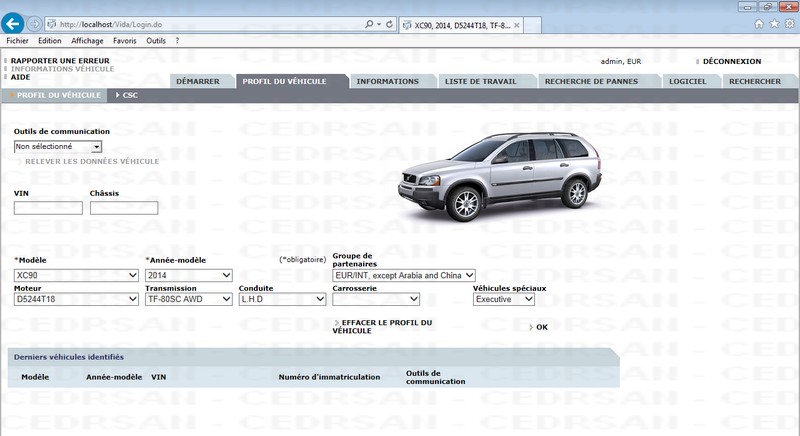The height and width of the screenshot is (436, 800).
Task: Expand the Modèle dropdown showing XC90
Action: (76, 275)
